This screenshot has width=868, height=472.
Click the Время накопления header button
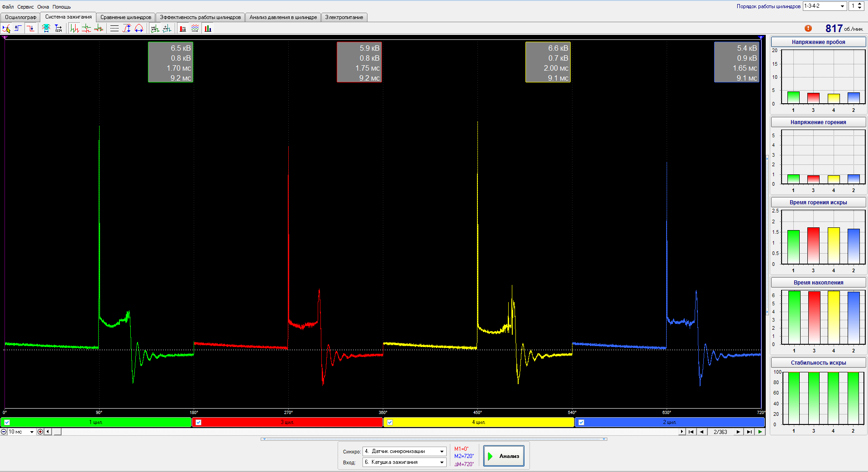pos(818,283)
